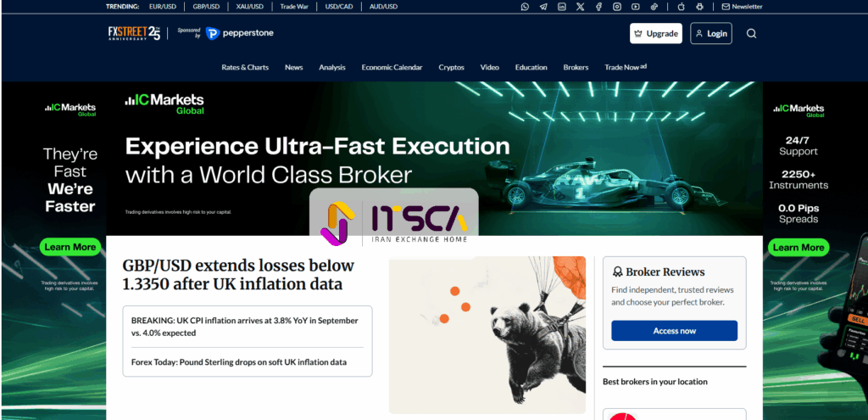Image resolution: width=868 pixels, height=420 pixels.
Task: Expand the Brokers navigation menu
Action: coord(576,67)
